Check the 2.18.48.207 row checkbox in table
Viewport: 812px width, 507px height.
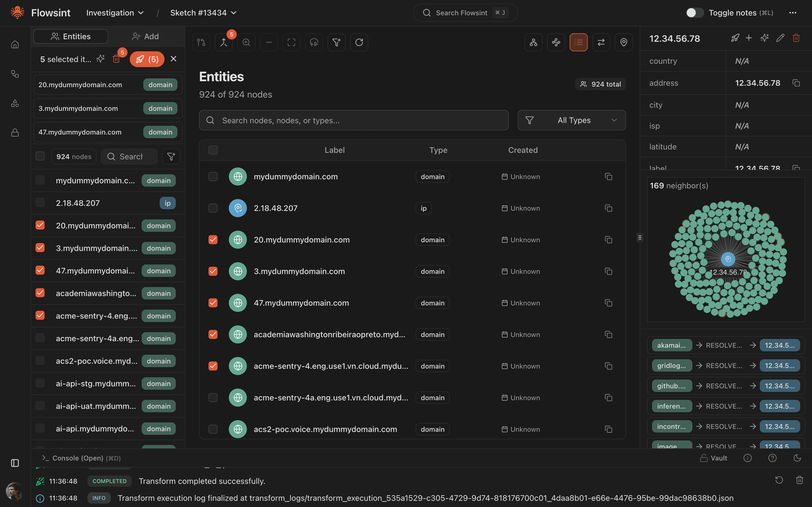coord(213,208)
